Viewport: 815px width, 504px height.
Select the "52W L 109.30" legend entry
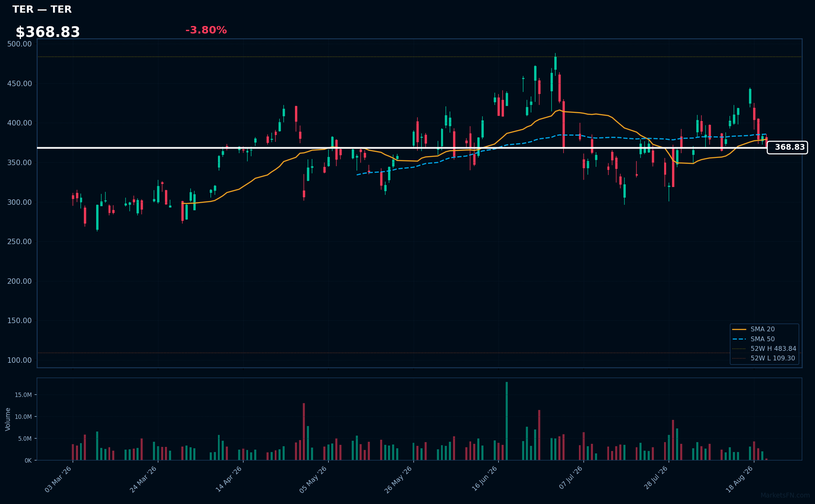[773, 358]
